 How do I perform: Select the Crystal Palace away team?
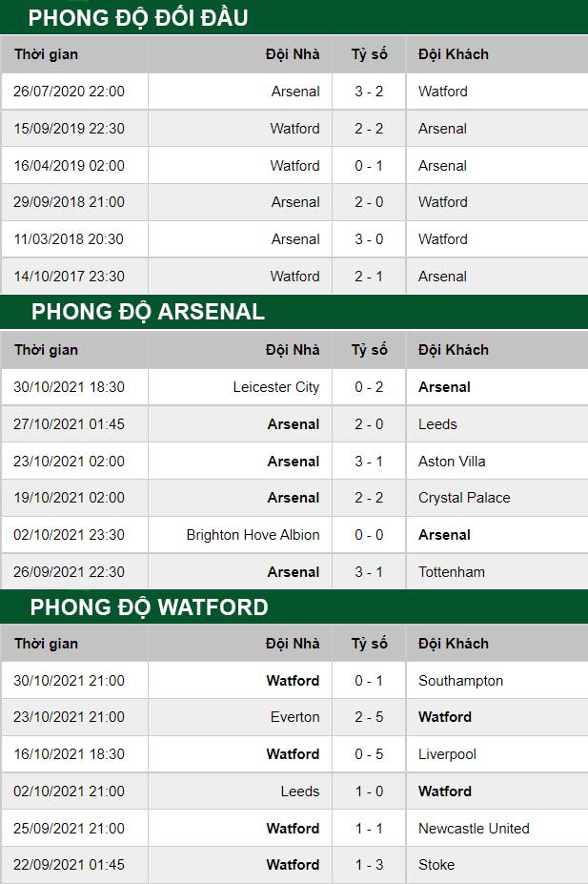[464, 498]
